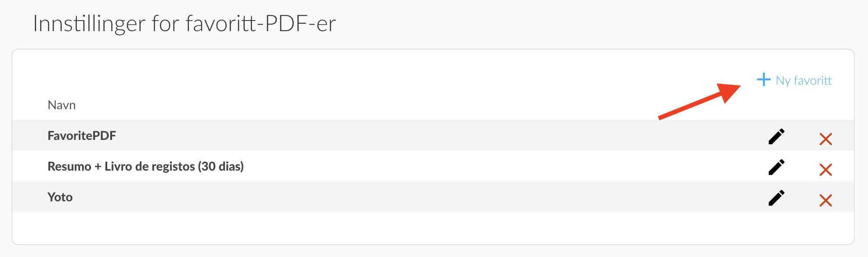The width and height of the screenshot is (868, 257).
Task: Click the Innstillinger for favoritt-PDF-er heading
Action: tap(184, 24)
